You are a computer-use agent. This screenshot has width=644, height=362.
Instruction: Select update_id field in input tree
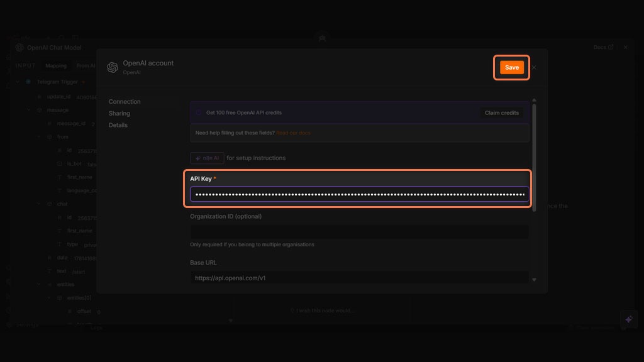(58, 96)
